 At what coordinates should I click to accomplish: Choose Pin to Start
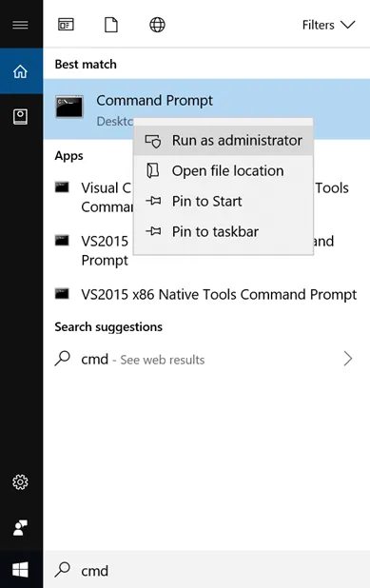pyautogui.click(x=224, y=202)
